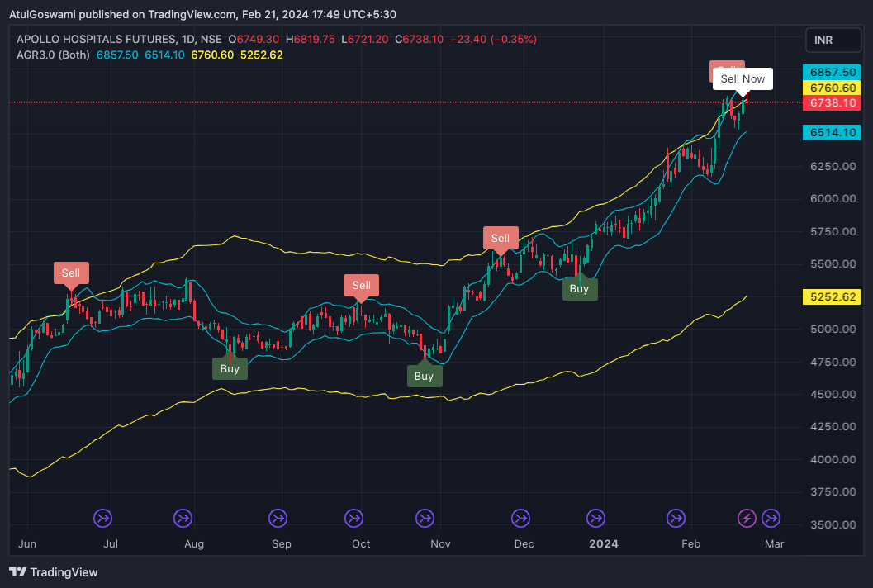873x588 pixels.
Task: Select the Sell signal label in late November
Action: 500,239
